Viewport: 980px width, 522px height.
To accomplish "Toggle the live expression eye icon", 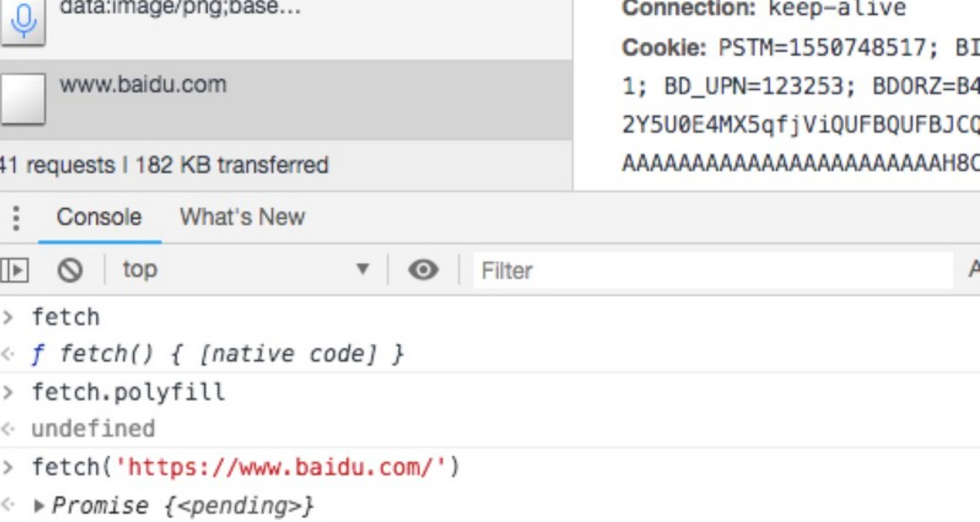I will [x=423, y=270].
